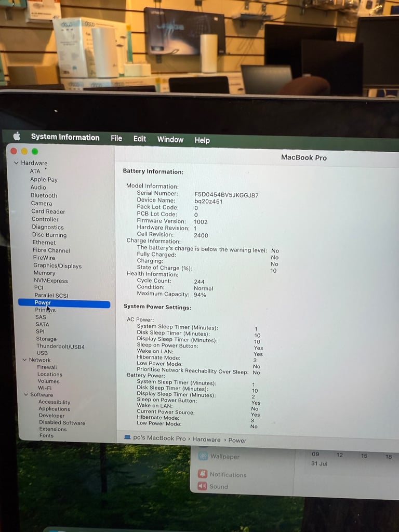Select Fibre Channel in the sidebar
This screenshot has height=532, width=399.
coord(51,250)
